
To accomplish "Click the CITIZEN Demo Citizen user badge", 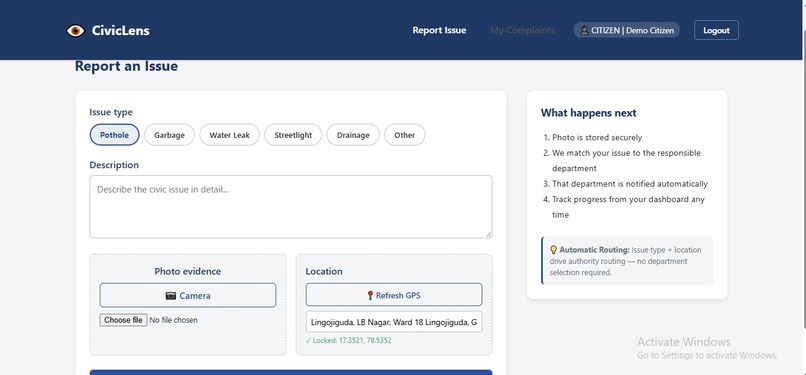I will (627, 30).
